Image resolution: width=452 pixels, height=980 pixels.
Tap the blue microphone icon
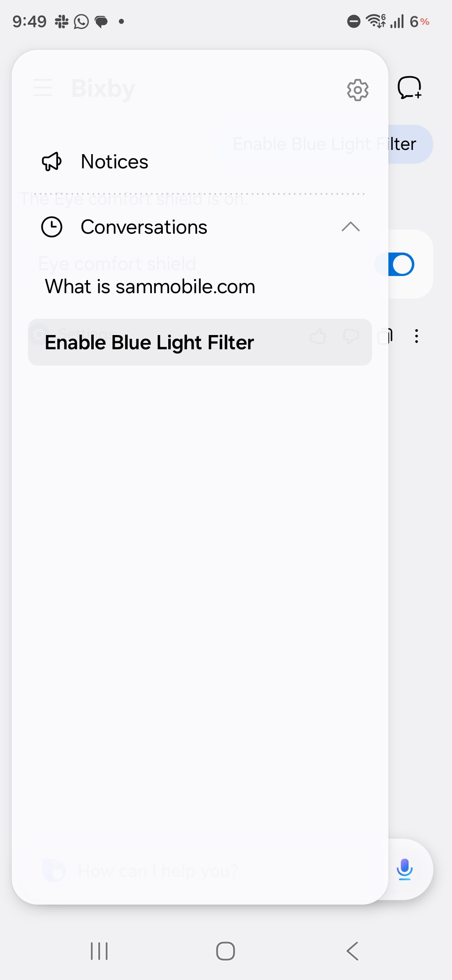pos(404,869)
